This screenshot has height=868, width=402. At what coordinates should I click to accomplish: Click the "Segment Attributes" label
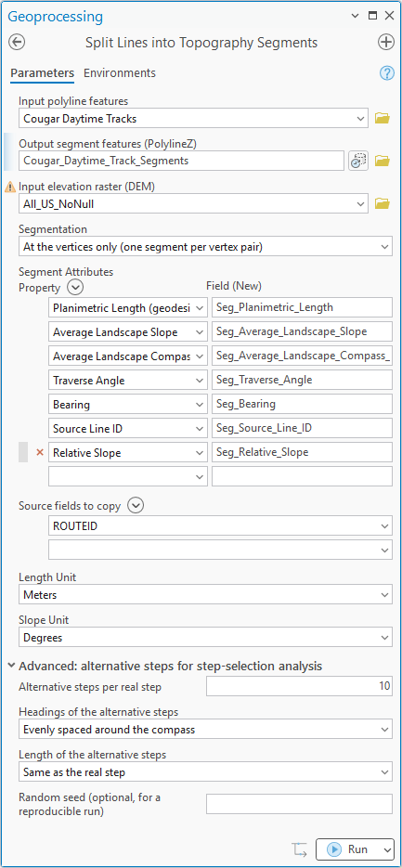tap(66, 272)
